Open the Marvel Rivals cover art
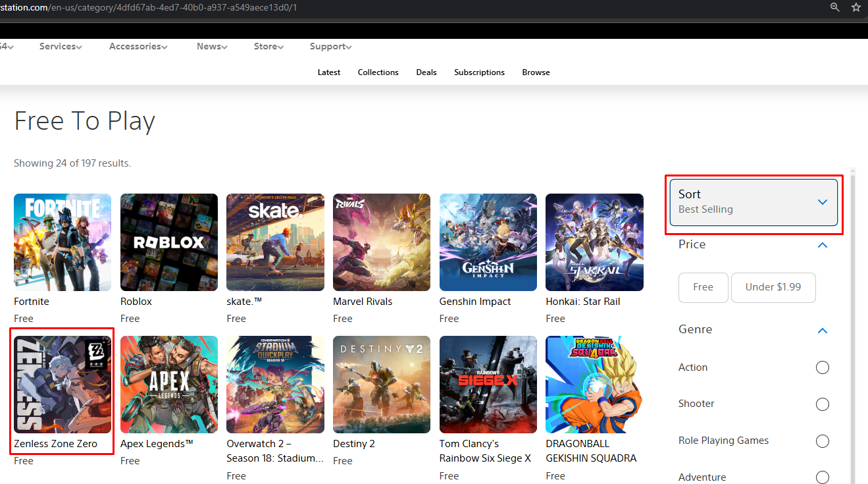Viewport: 868px width, 484px height. point(382,242)
